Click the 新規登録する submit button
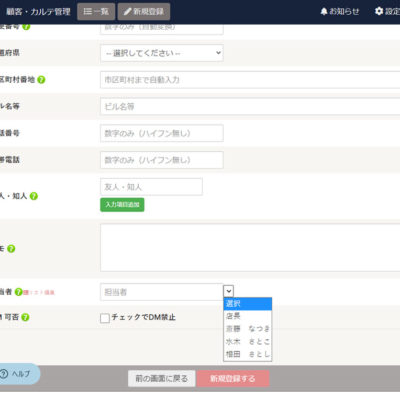 (233, 379)
